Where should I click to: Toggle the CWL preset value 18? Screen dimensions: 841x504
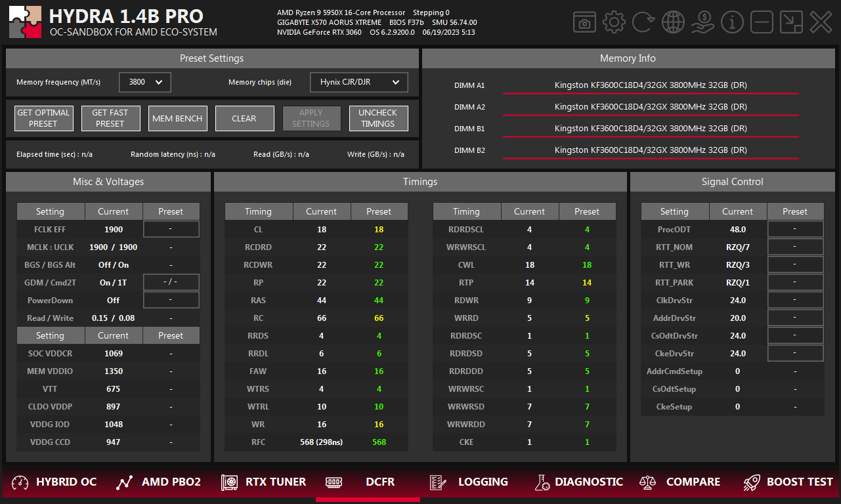pos(587,265)
